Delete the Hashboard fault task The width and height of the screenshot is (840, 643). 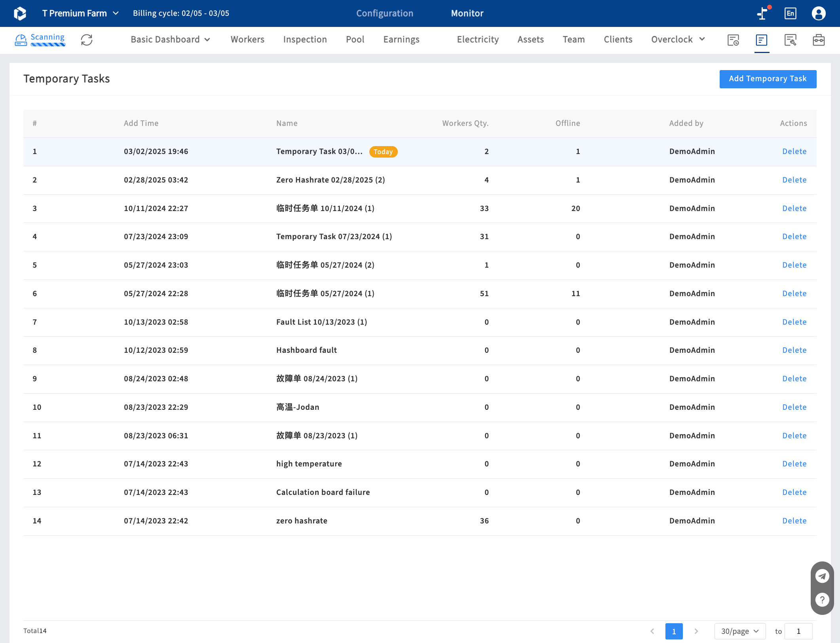coord(794,350)
